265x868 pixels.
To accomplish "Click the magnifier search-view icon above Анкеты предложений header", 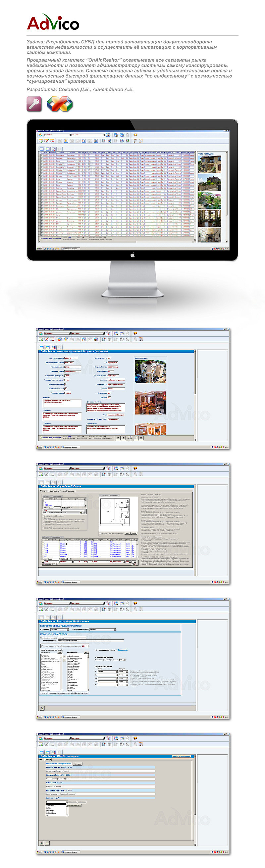I will [x=53, y=347].
